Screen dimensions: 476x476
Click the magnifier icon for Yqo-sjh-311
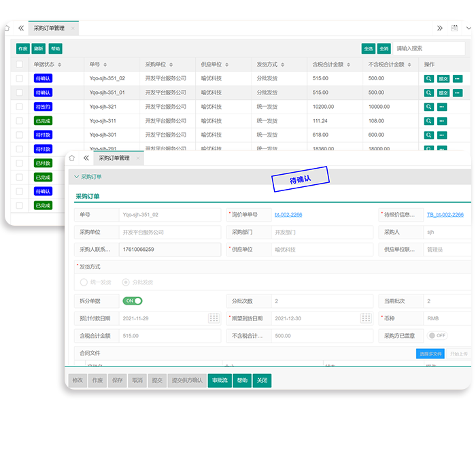428,121
